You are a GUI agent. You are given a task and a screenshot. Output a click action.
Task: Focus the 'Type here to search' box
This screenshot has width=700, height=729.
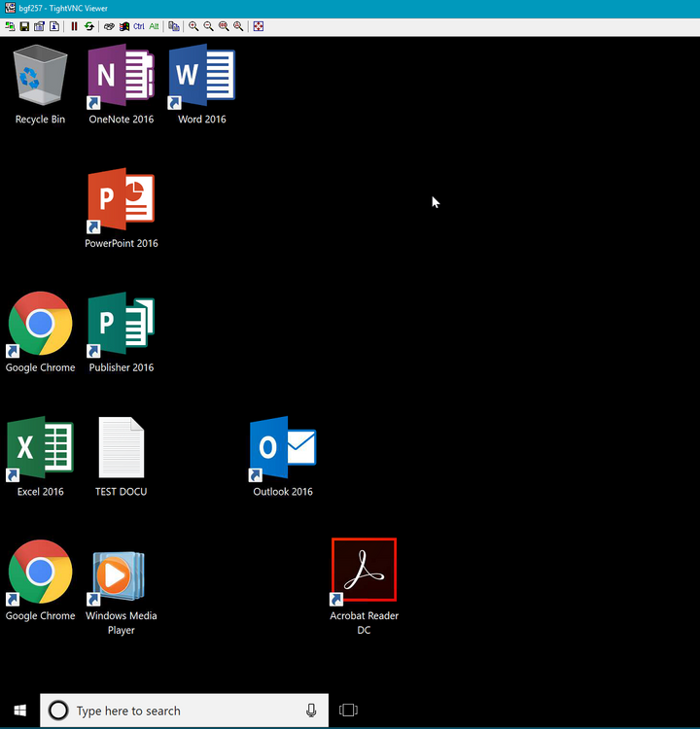tap(184, 711)
